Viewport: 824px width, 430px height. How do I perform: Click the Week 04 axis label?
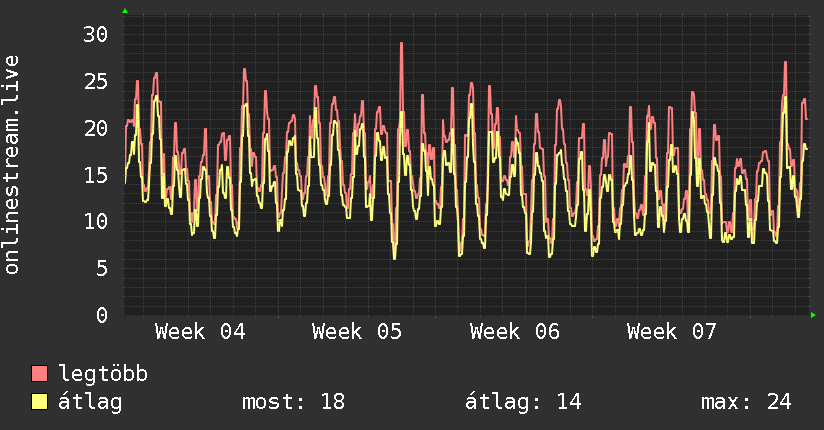[200, 332]
